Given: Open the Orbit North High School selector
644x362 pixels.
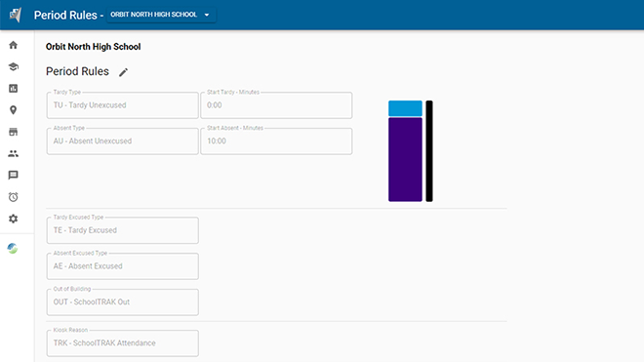Looking at the screenshot, I should point(161,15).
